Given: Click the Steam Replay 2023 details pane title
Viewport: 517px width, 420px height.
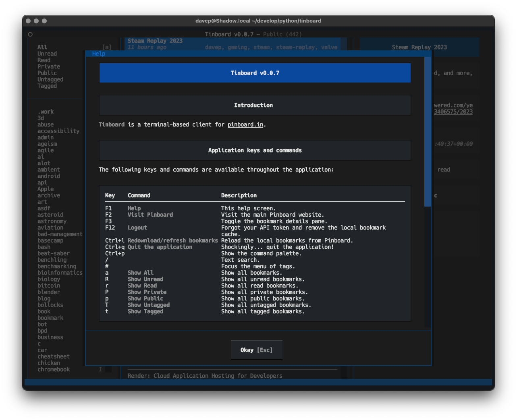Looking at the screenshot, I should click(419, 47).
